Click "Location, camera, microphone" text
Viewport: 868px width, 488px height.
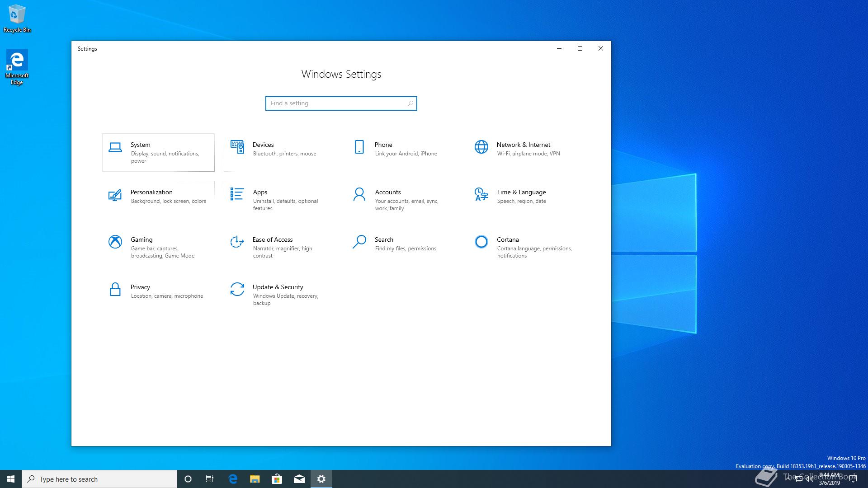167,296
